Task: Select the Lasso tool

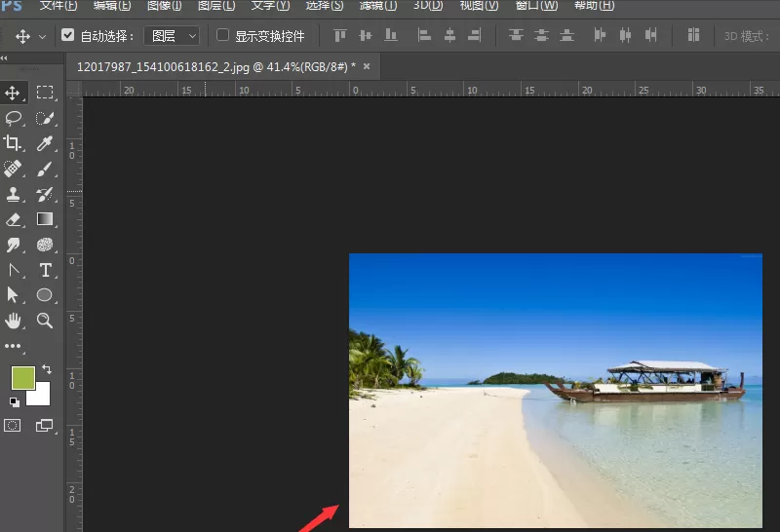Action: click(13, 118)
